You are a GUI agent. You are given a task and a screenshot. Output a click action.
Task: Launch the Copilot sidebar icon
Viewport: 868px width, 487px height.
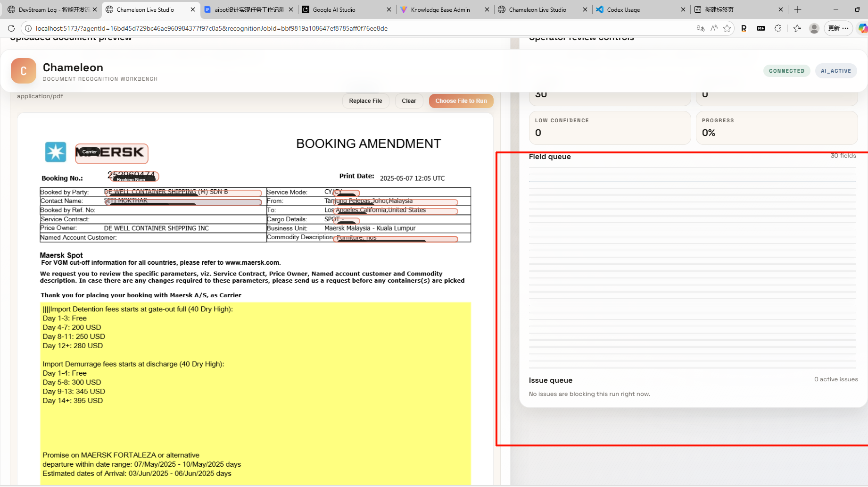[x=863, y=28]
